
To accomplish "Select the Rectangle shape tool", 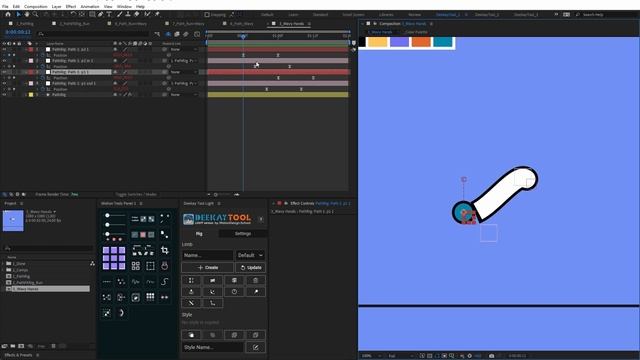I will click(92, 14).
